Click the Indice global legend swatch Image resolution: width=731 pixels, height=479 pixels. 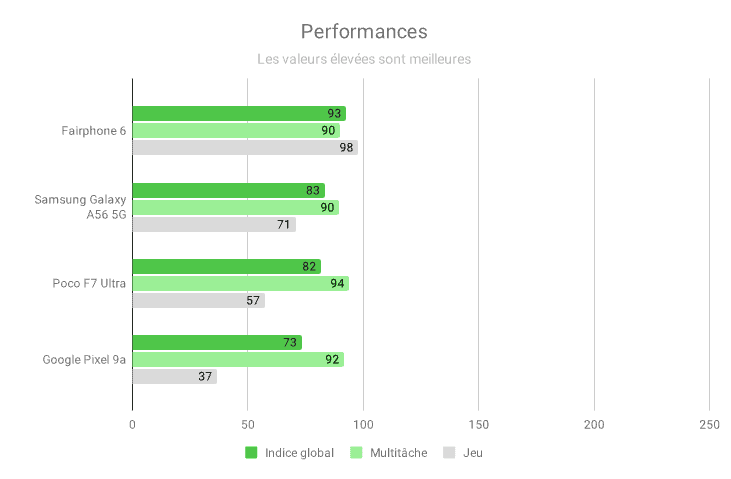click(x=252, y=453)
